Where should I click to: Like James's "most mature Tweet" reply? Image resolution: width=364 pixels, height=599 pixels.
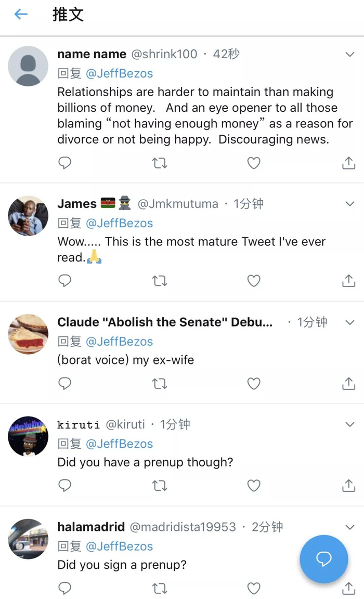click(x=253, y=281)
